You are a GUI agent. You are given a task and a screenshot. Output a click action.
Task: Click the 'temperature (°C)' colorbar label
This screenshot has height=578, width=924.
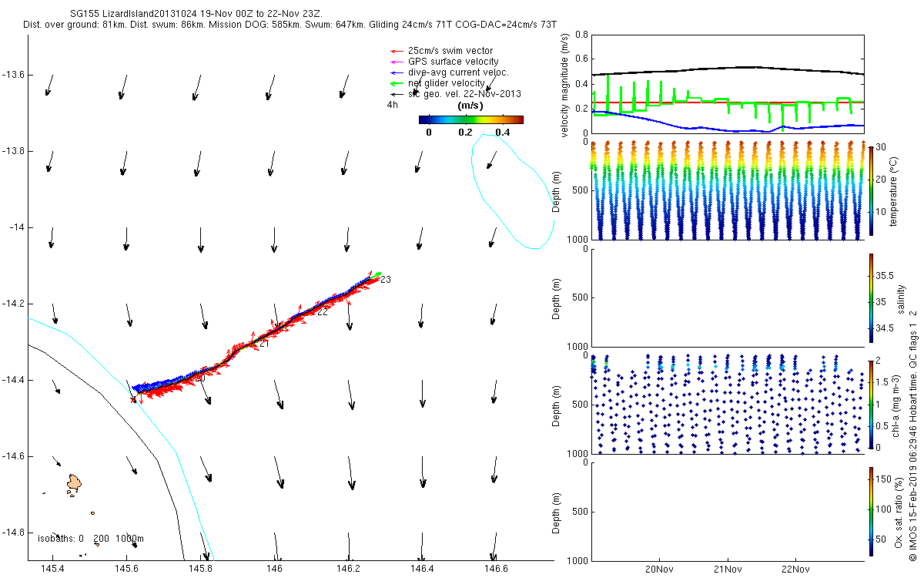[893, 190]
